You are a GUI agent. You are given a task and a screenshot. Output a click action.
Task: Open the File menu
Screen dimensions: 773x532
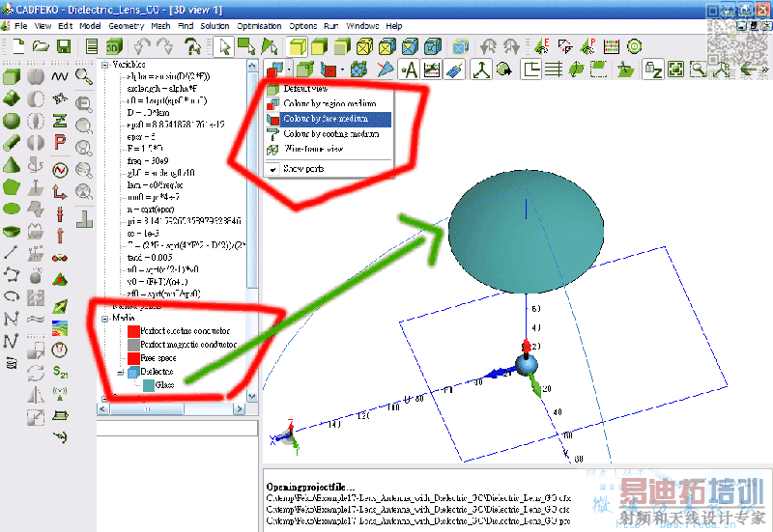[20, 26]
